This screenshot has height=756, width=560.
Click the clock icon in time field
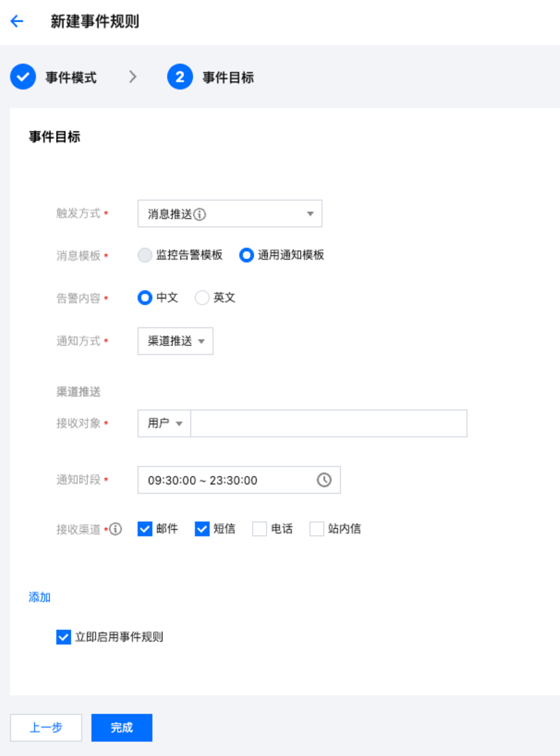click(x=324, y=480)
